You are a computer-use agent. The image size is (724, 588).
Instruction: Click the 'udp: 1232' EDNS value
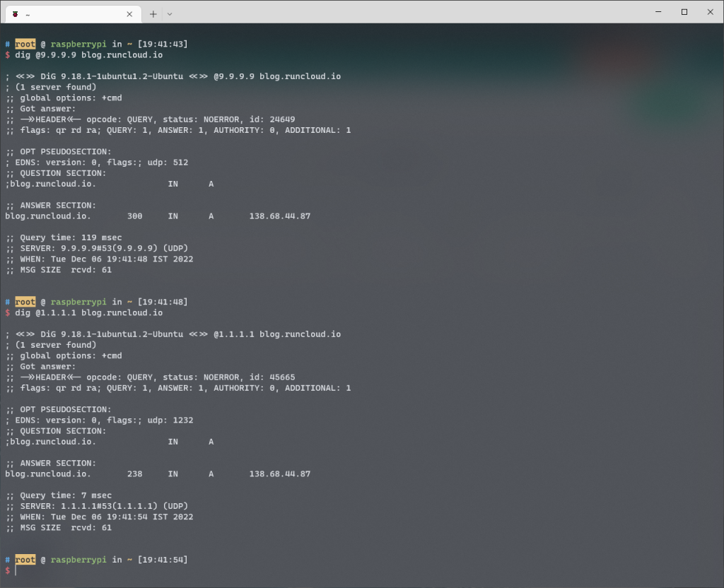pos(170,421)
